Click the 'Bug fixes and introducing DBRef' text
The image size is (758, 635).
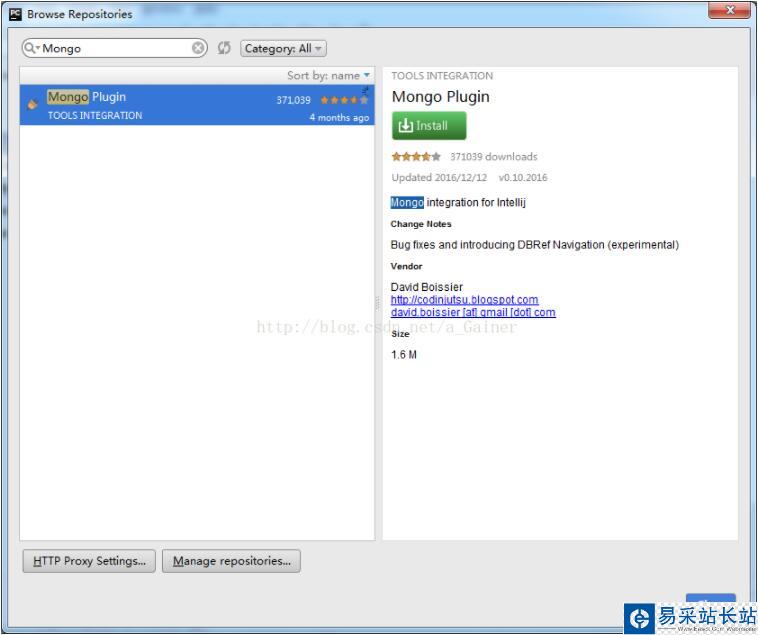(534, 245)
